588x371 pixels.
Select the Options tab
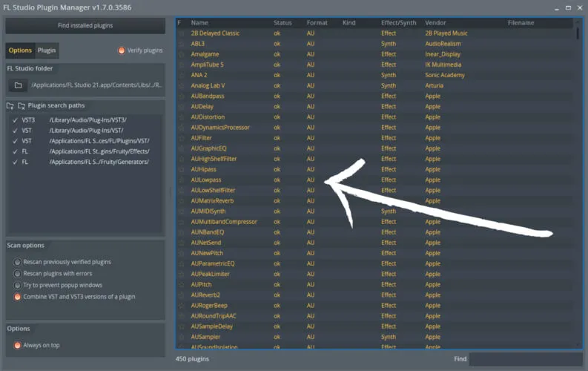coord(20,50)
